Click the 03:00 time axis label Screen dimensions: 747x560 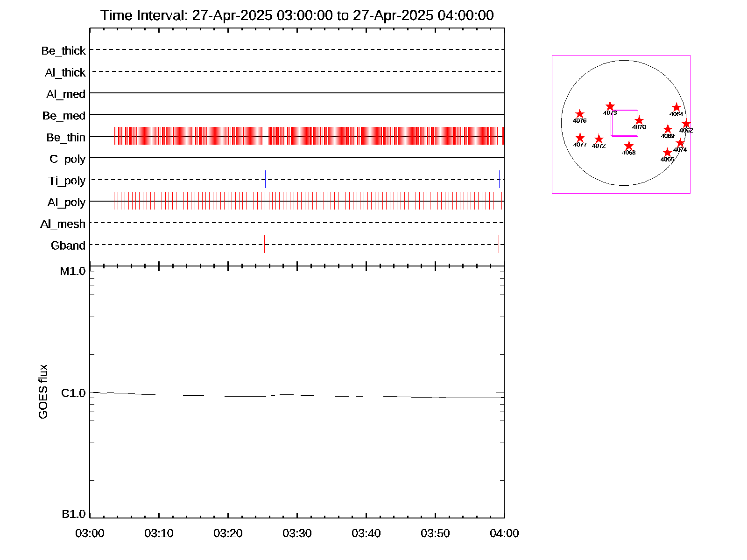click(90, 533)
